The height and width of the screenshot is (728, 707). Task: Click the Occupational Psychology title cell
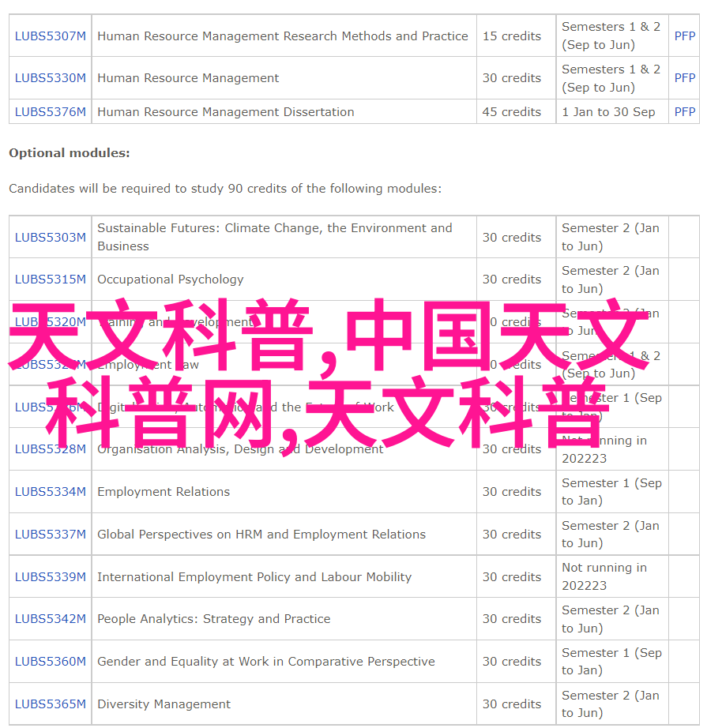(171, 280)
